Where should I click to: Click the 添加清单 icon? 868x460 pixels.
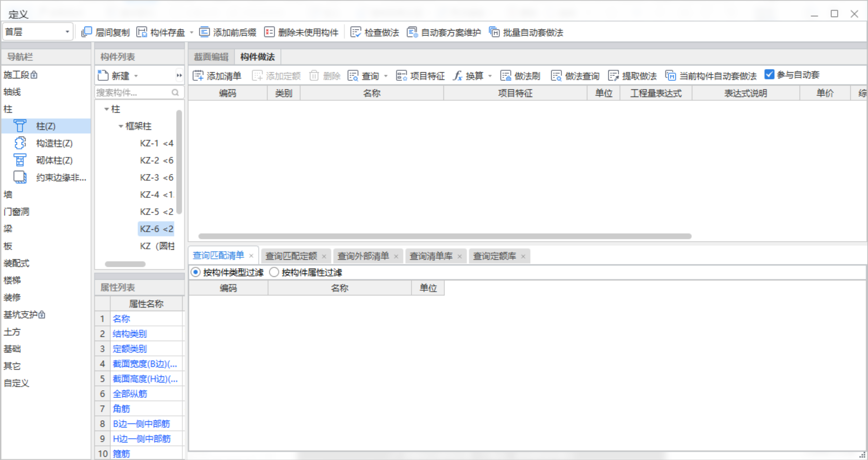(x=198, y=76)
